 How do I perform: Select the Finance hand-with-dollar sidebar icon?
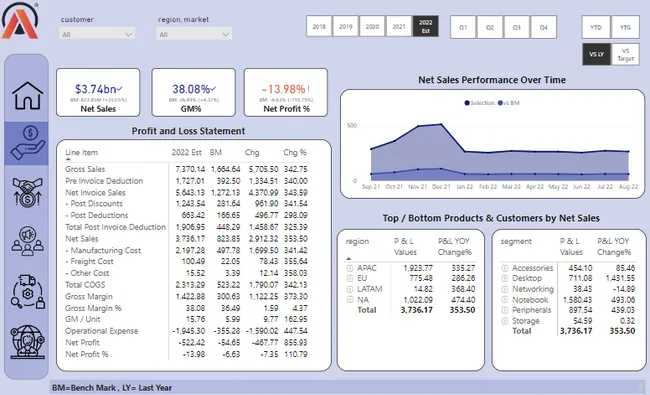point(27,143)
